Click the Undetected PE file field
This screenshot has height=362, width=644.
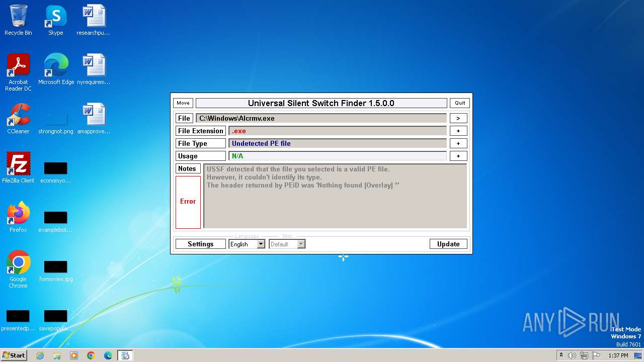[338, 143]
